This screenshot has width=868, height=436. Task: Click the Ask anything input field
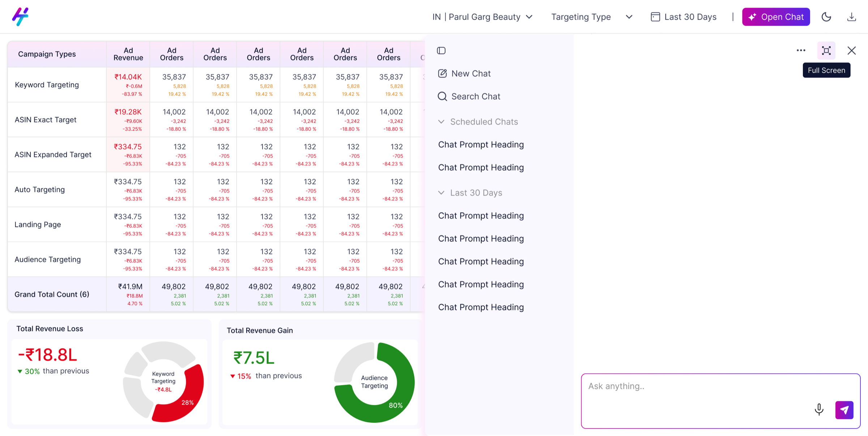[720, 401]
